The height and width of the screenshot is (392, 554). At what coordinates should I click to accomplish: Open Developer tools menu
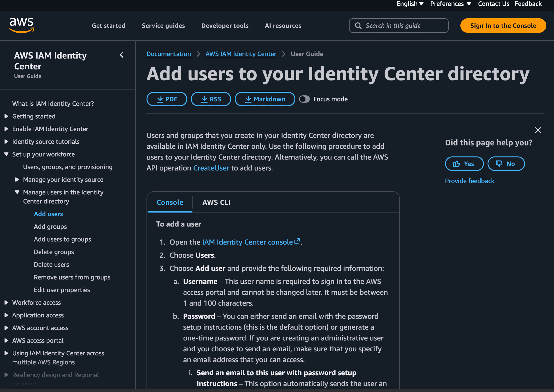click(225, 26)
